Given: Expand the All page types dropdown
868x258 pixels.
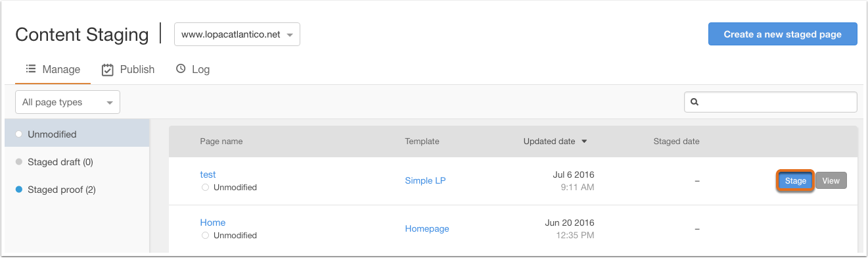Looking at the screenshot, I should 68,102.
